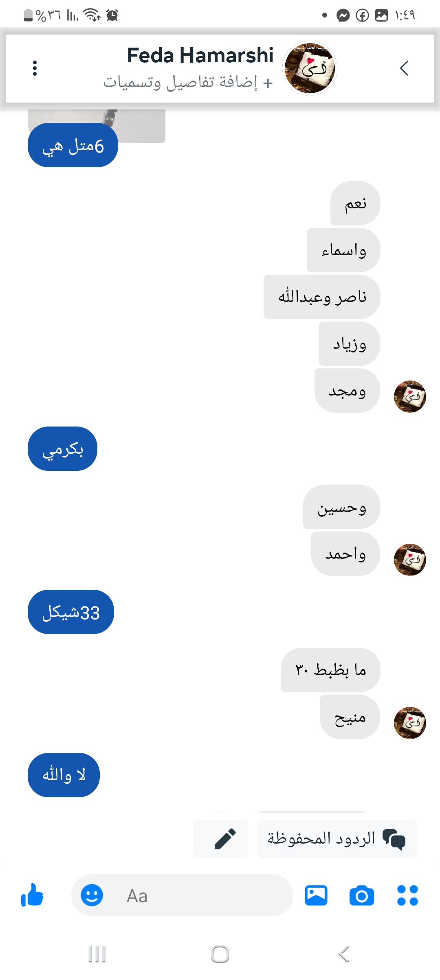This screenshot has height=980, width=440.
Task: Tap the Android home button
Action: (x=220, y=954)
